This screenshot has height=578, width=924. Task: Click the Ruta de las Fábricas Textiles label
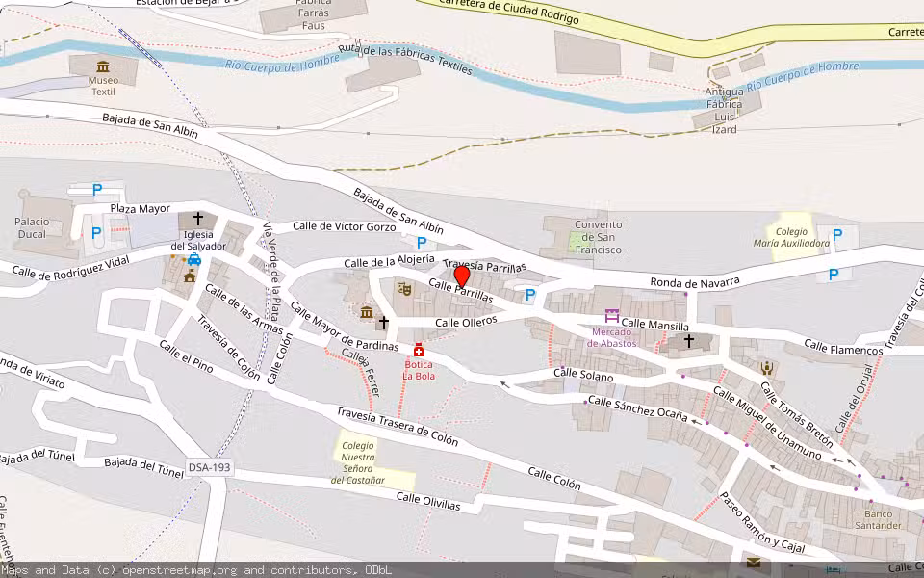click(x=405, y=60)
